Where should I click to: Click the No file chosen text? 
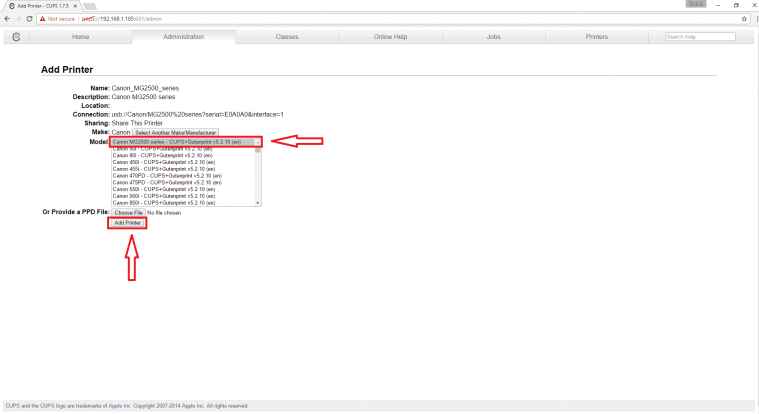(x=164, y=213)
